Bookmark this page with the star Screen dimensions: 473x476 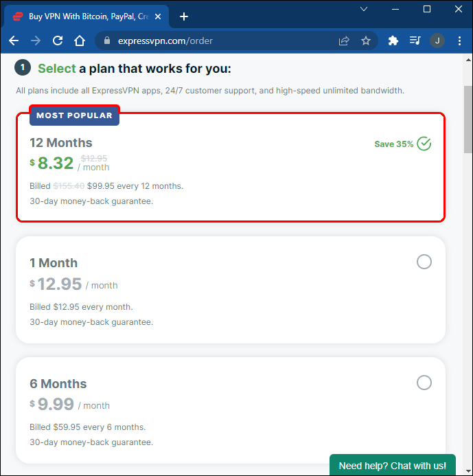pyautogui.click(x=366, y=41)
